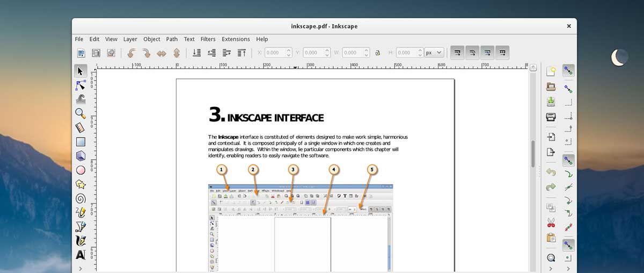Print the document
Screen dimensions: 644x273
[551, 117]
